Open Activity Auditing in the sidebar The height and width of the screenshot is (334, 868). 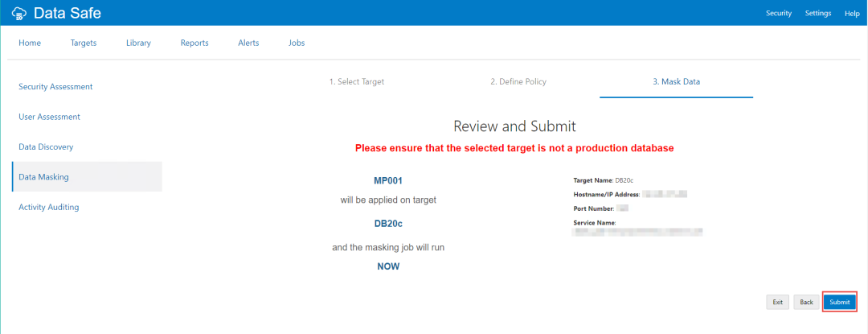click(x=49, y=207)
